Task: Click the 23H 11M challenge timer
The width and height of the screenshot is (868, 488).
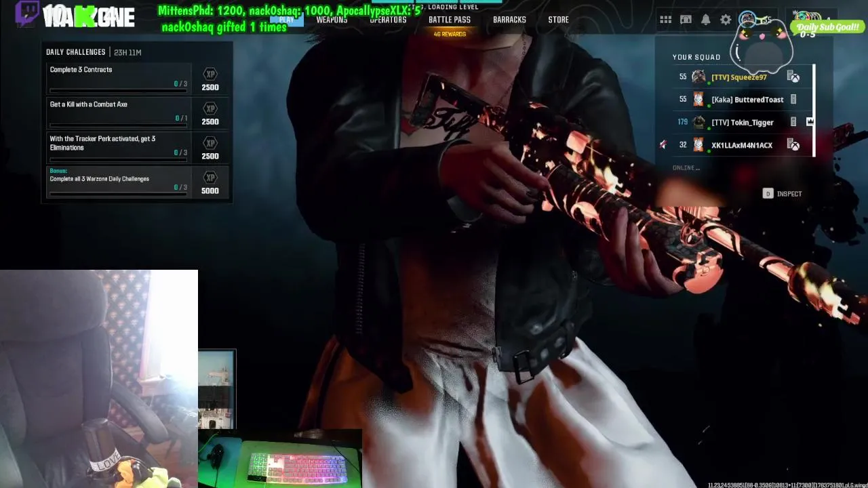Action: click(x=127, y=52)
